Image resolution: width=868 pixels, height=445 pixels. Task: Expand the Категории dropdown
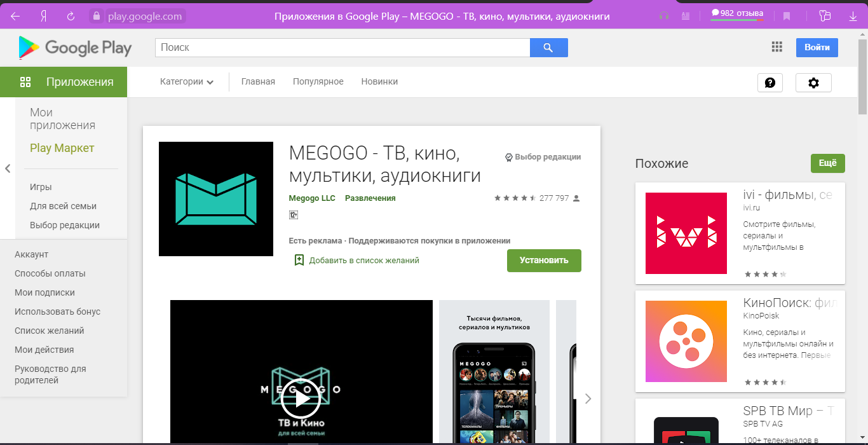[x=187, y=81]
